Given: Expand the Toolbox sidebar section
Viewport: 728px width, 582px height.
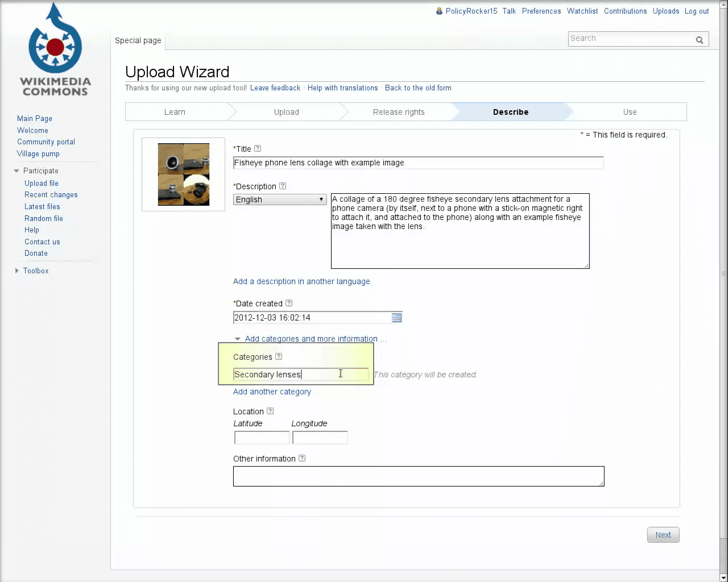Looking at the screenshot, I should coord(16,271).
